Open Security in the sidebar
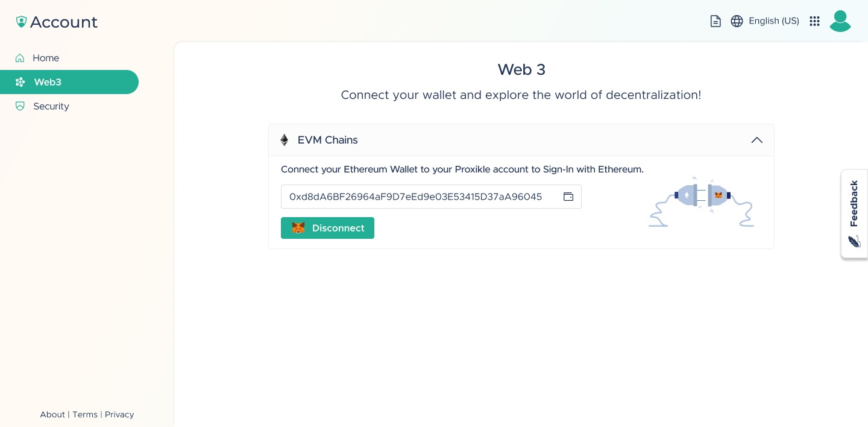The width and height of the screenshot is (868, 427). tap(51, 106)
